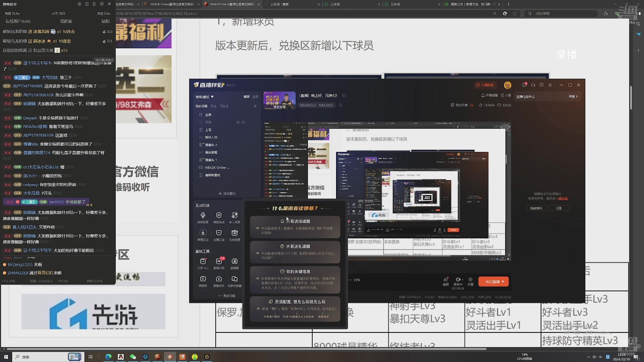The image size is (644, 362).
Task: Open 我的场景 tab
Action: [x=201, y=106]
